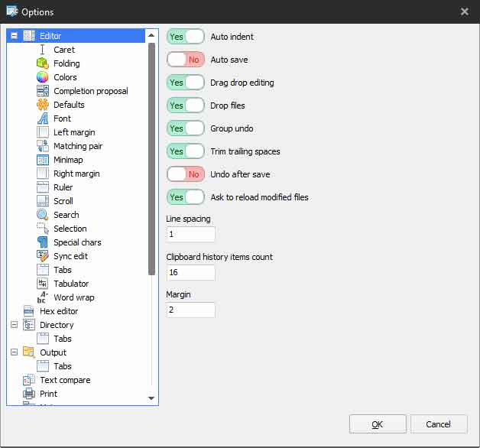Select the Special chars pilcrow icon
Viewport: 480px width, 448px height.
point(43,242)
